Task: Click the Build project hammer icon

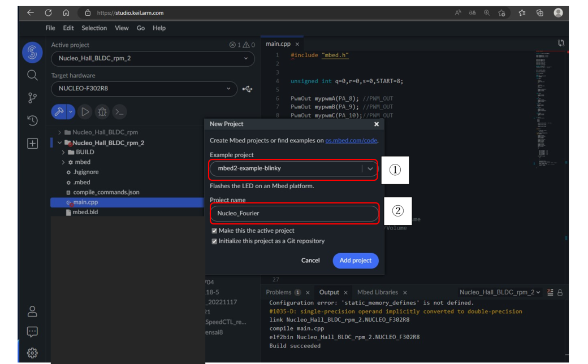Action: coord(59,111)
